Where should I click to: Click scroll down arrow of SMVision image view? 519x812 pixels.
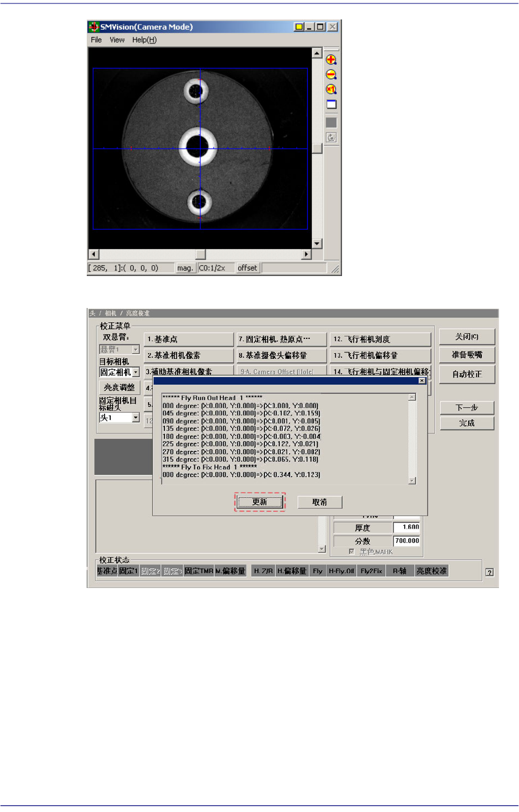click(317, 243)
